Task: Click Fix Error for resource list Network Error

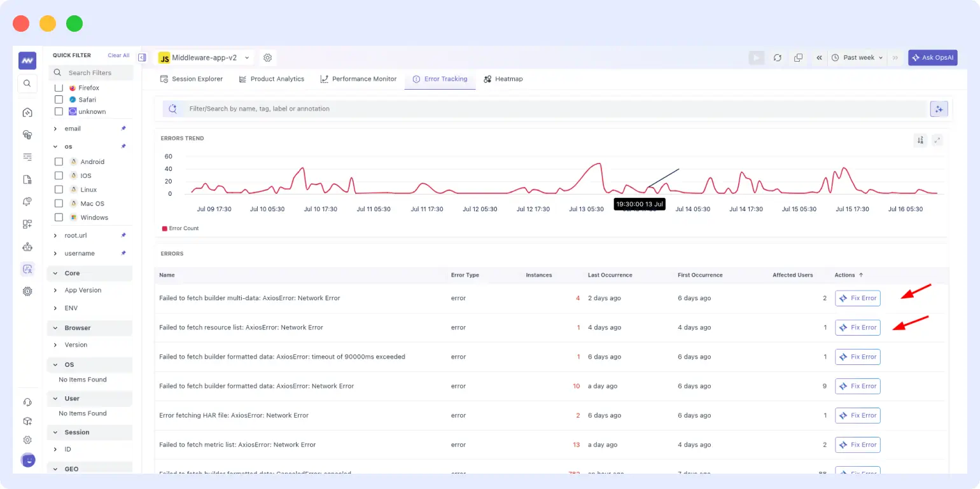Action: (x=857, y=327)
